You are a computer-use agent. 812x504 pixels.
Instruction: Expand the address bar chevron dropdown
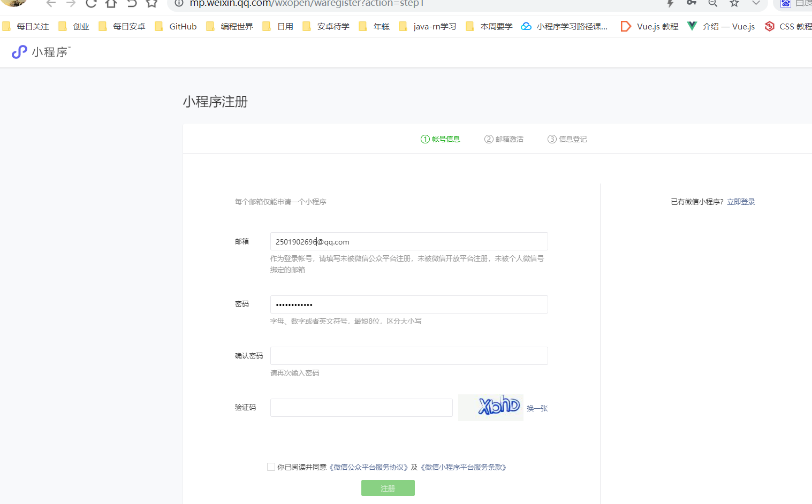click(756, 3)
